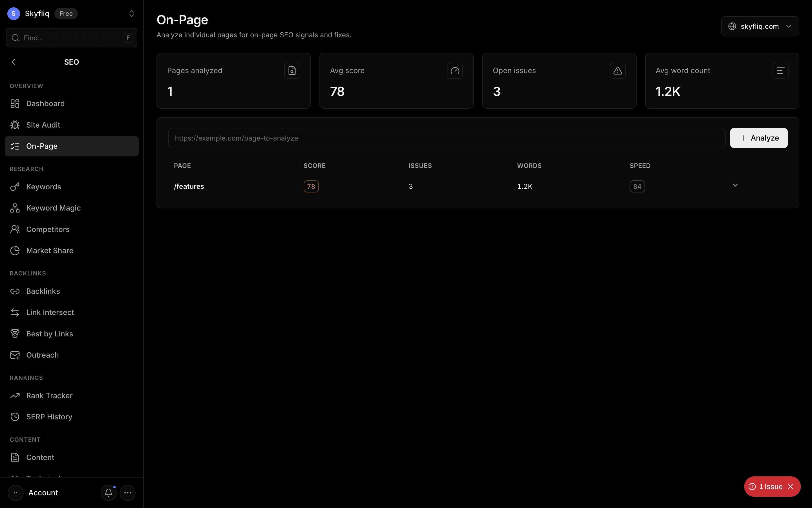Click the speed badge 84

point(637,187)
